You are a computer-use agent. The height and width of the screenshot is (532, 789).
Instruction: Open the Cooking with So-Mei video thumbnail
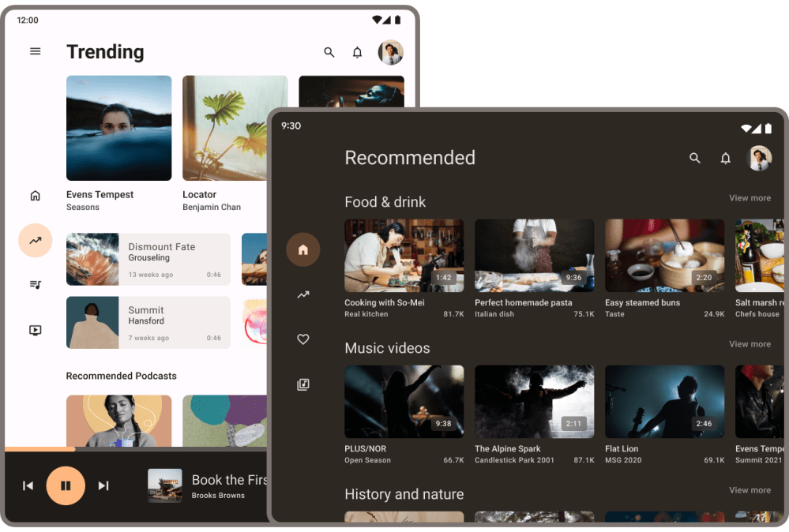coord(404,256)
